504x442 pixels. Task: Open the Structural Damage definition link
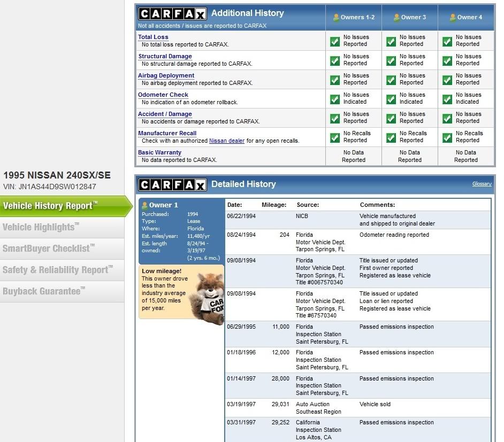[165, 56]
